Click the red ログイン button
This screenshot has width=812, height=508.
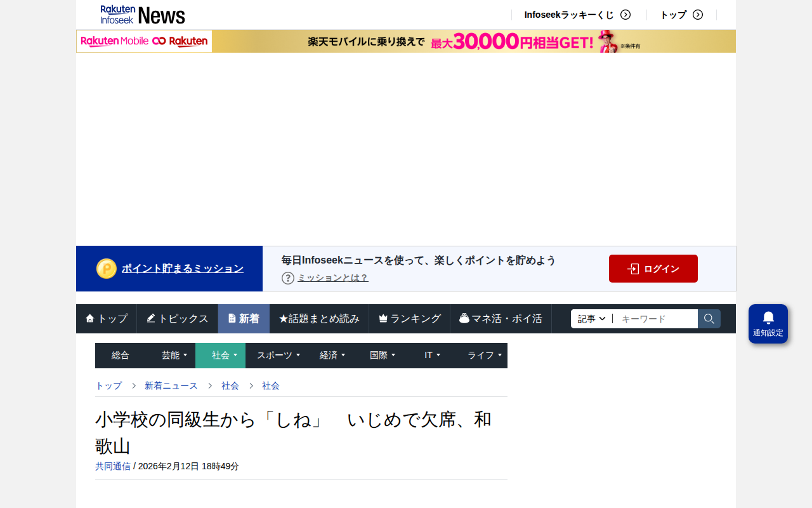(653, 269)
